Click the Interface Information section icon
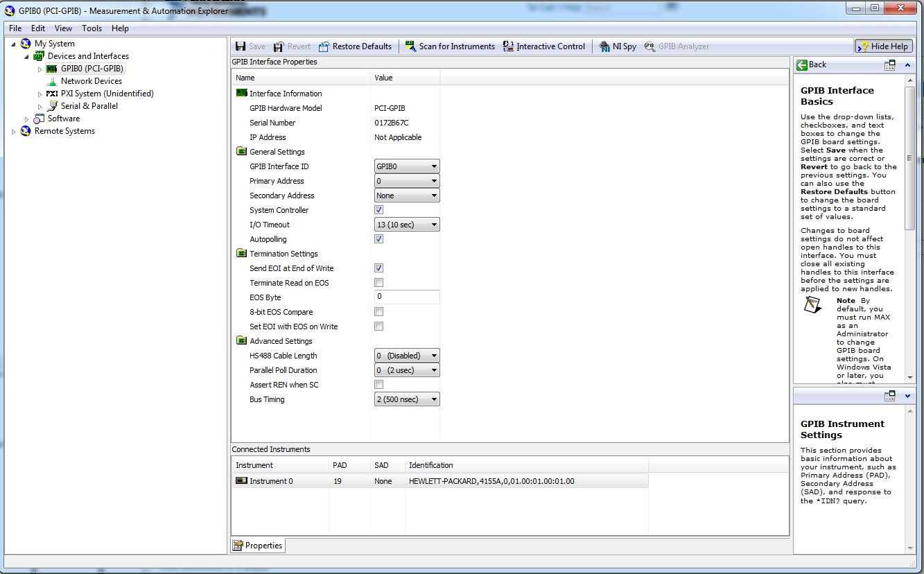The width and height of the screenshot is (924, 574). 241,93
